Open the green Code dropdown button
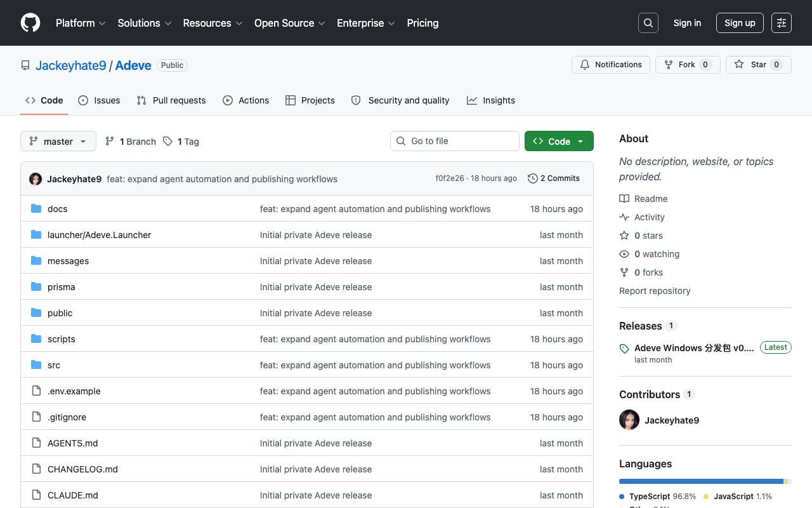The width and height of the screenshot is (812, 508). 559,141
